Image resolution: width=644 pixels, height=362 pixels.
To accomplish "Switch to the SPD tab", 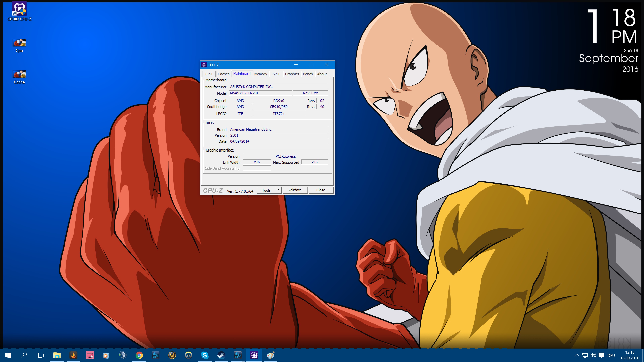I will pos(276,74).
